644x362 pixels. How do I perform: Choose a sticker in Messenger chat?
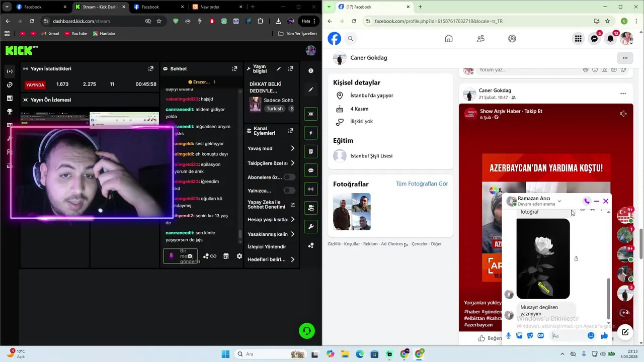point(530,336)
